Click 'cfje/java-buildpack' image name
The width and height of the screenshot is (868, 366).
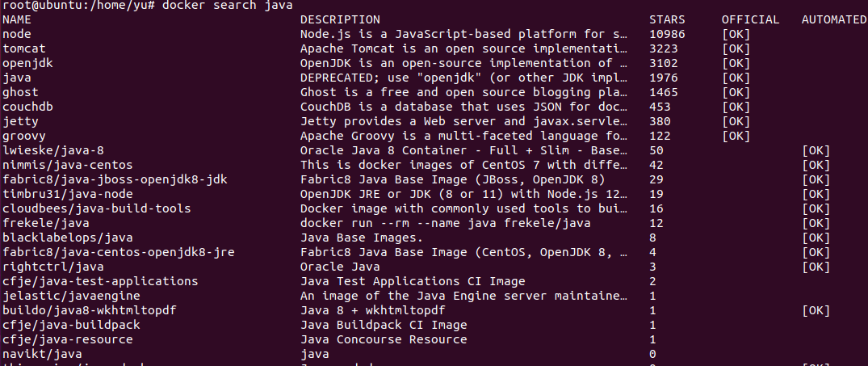coord(71,325)
